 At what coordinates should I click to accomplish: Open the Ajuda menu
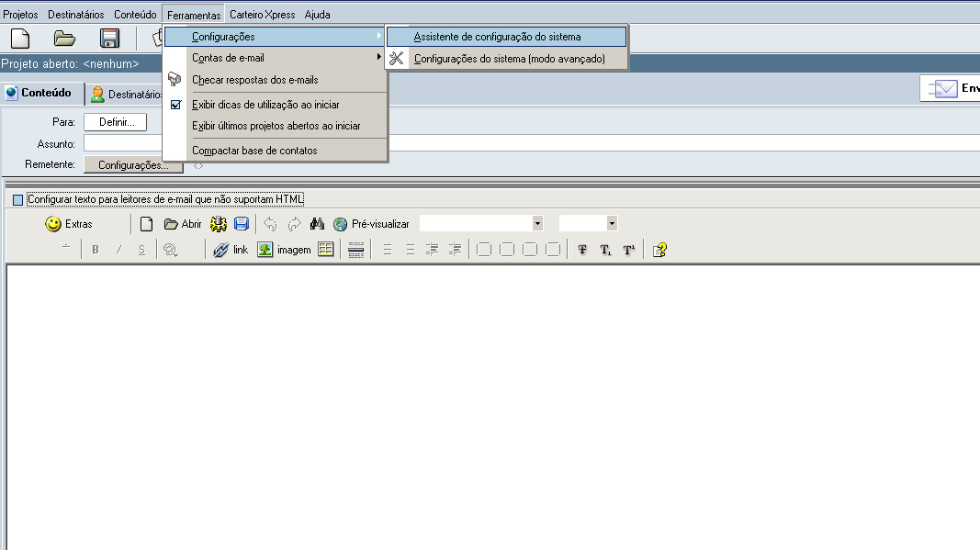317,15
